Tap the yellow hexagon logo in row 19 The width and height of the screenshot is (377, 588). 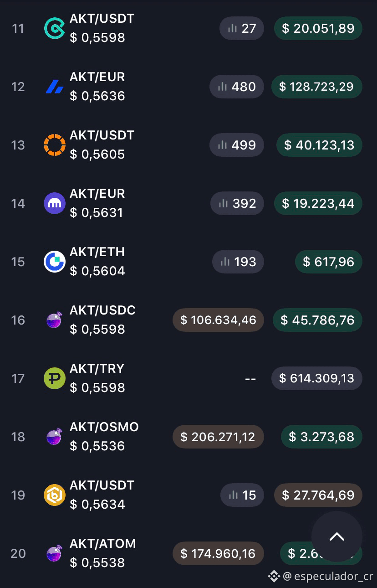coord(55,495)
